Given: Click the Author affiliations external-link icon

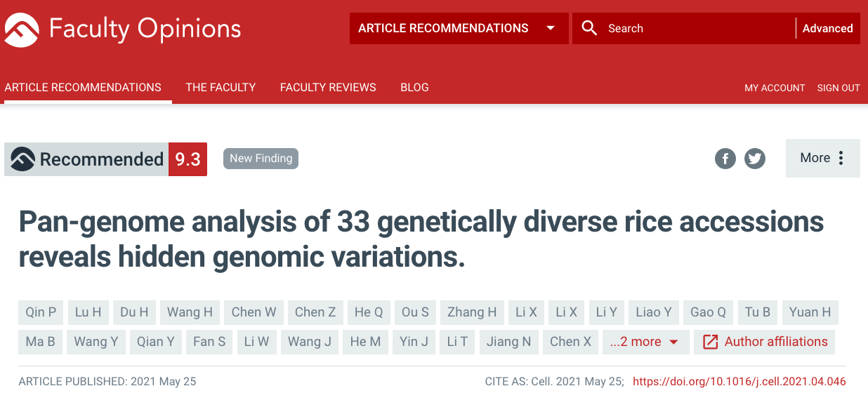Looking at the screenshot, I should (711, 342).
